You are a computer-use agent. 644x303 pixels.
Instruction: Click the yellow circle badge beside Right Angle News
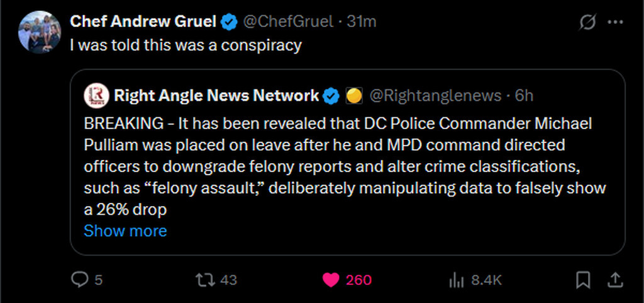tap(354, 96)
